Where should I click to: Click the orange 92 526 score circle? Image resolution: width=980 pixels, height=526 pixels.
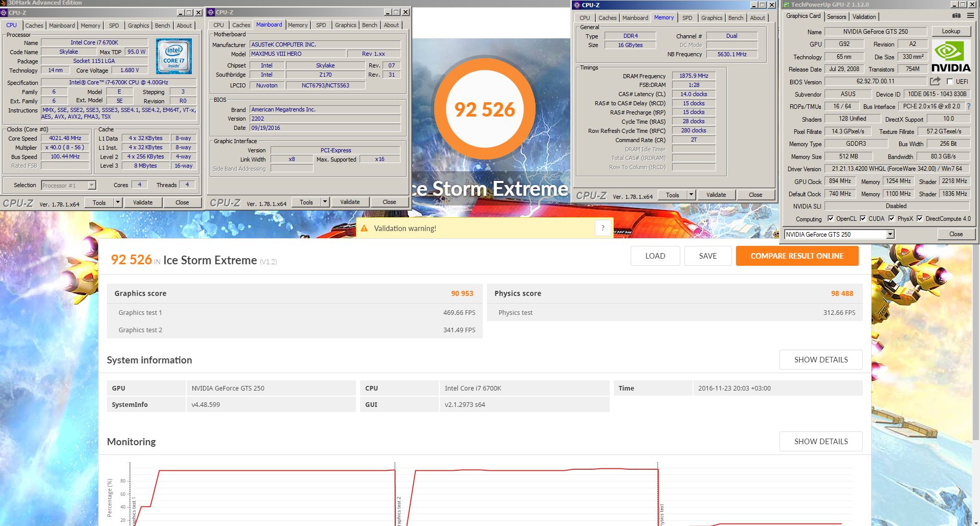(484, 109)
